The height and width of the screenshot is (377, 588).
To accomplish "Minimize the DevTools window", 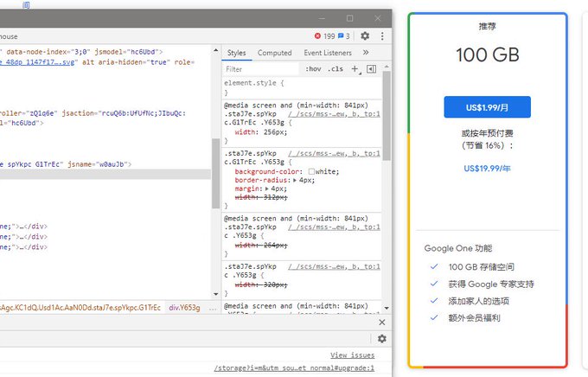I will coord(323,18).
